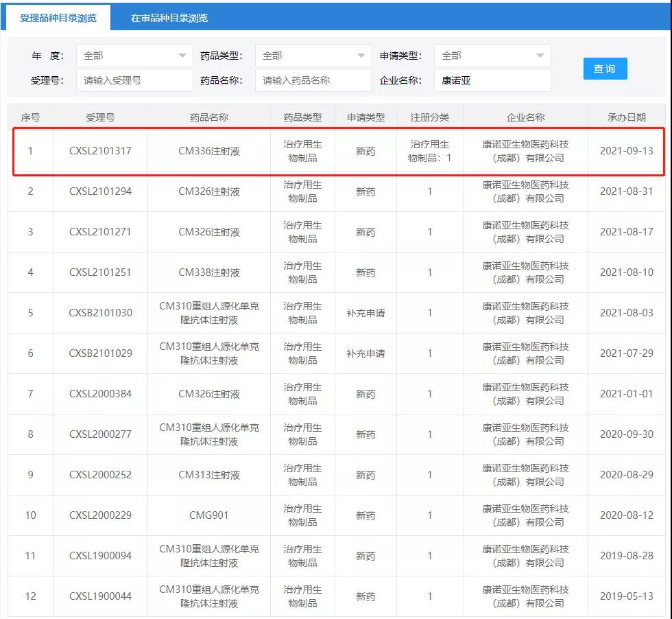Open the 年度 dropdown
The image size is (672, 619).
point(134,56)
